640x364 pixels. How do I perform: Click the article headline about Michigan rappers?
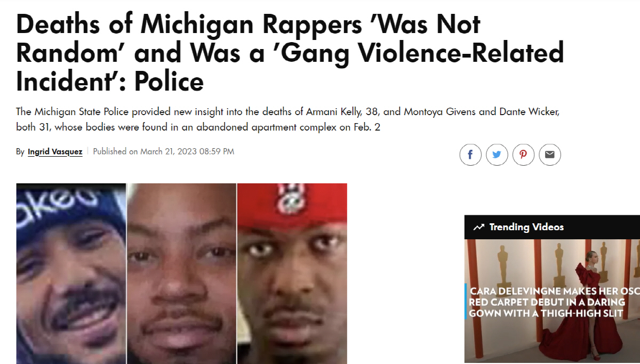pyautogui.click(x=290, y=53)
